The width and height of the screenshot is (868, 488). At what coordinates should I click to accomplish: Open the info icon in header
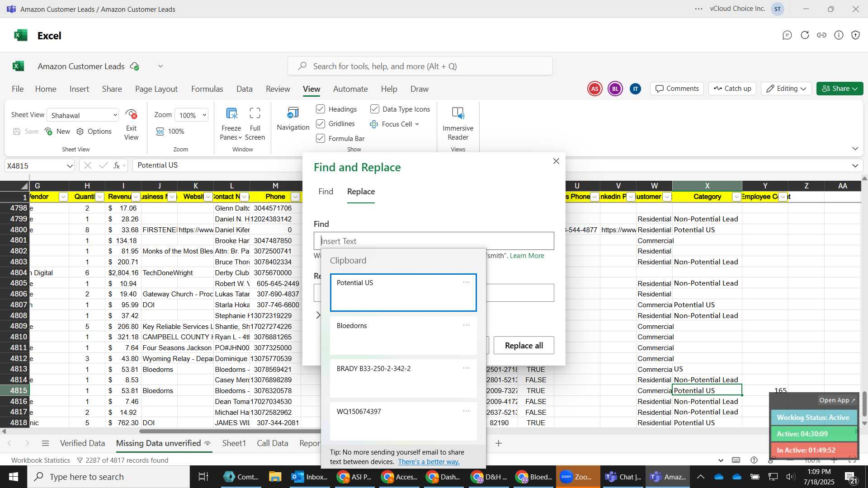tap(839, 35)
